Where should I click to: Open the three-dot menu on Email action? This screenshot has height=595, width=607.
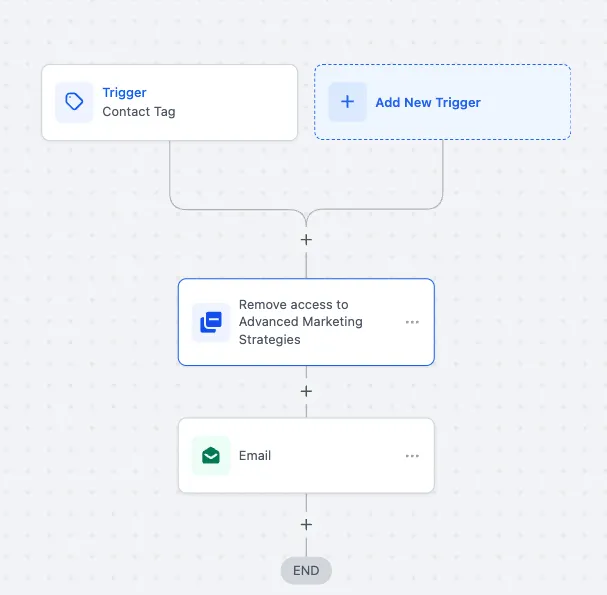coord(412,456)
